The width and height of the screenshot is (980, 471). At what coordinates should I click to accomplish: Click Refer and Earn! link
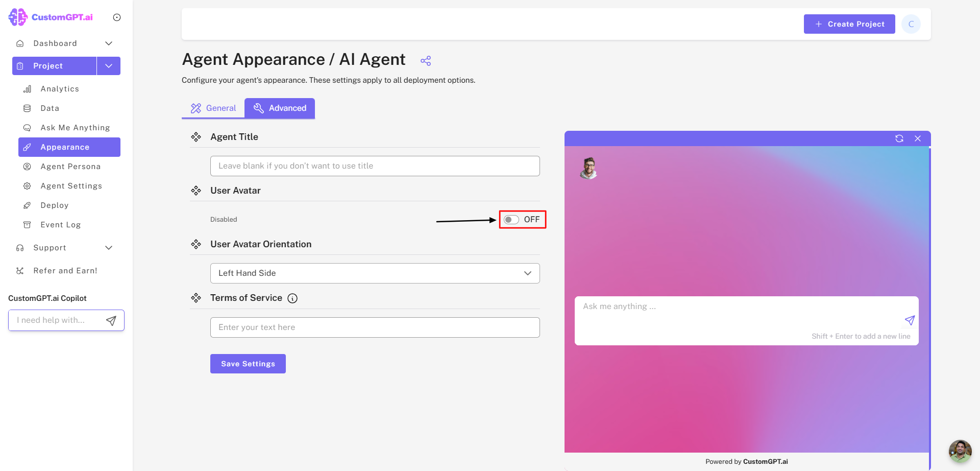coord(65,271)
